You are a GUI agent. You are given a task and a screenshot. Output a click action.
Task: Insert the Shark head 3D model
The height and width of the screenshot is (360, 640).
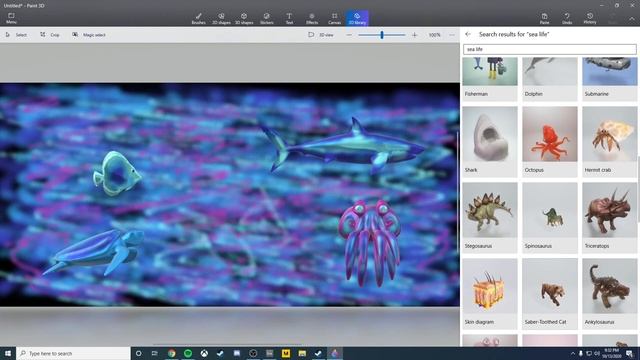point(490,141)
